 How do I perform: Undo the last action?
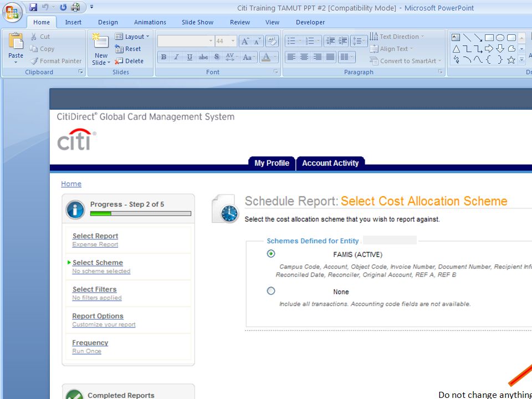45,7
